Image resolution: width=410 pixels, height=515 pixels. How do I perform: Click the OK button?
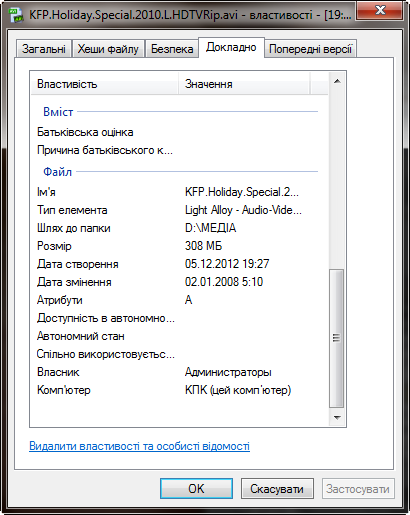[x=196, y=489]
